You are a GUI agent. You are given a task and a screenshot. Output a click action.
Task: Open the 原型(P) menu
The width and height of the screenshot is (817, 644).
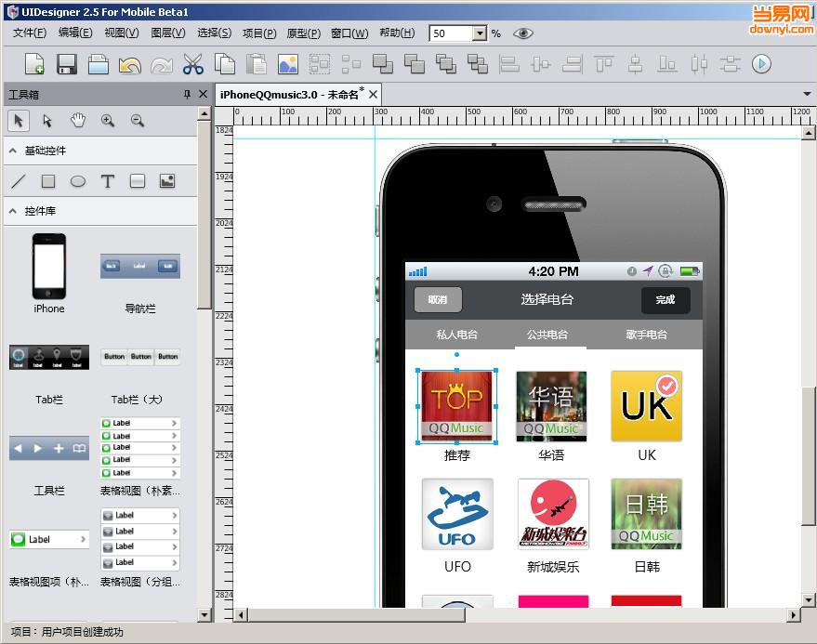tap(304, 33)
